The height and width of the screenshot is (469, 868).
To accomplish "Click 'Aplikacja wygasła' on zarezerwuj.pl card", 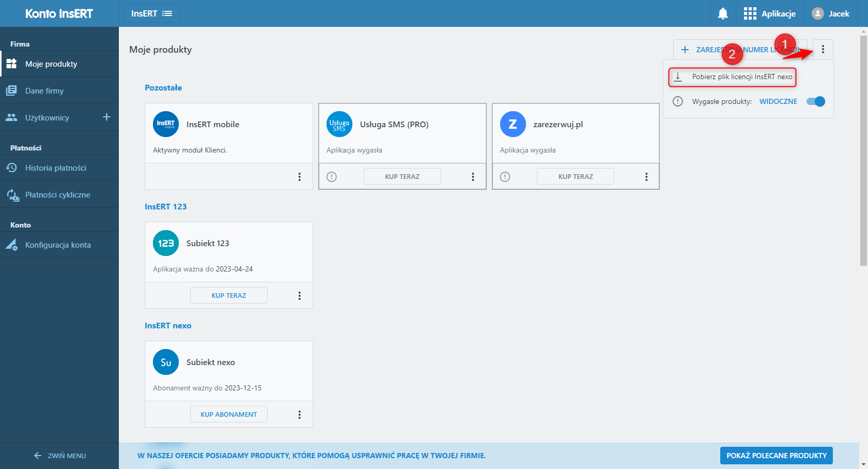I will tap(528, 150).
